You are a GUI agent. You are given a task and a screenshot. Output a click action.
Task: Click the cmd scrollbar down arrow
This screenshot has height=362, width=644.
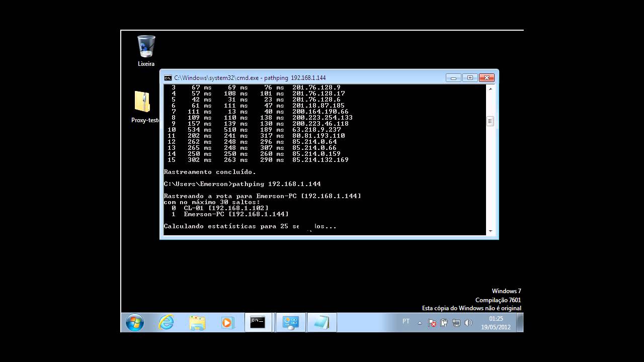coord(490,231)
